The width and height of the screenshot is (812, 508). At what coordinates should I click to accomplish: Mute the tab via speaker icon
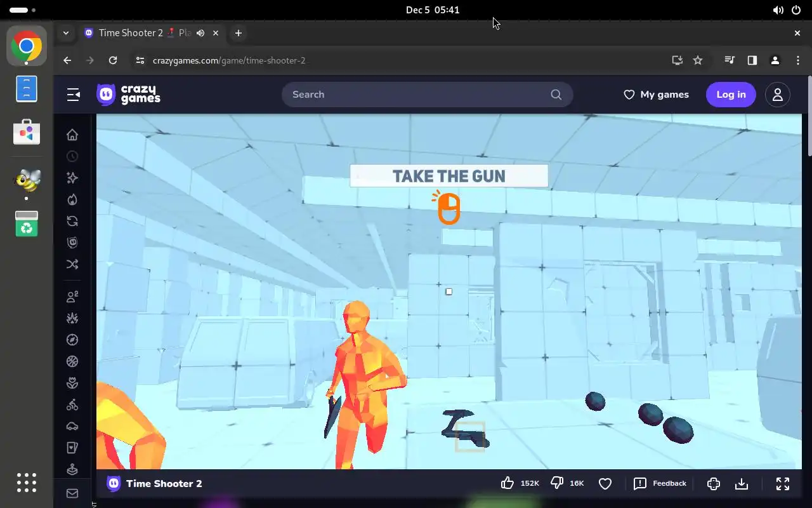(x=200, y=33)
